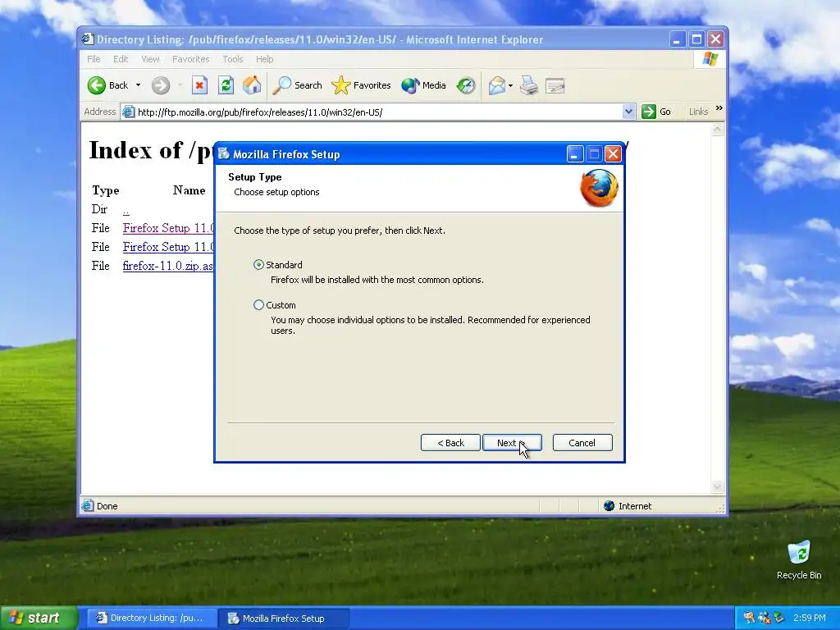Click the Mozilla Firefox Setup taskbar button
Screen dimensions: 840x630
pos(284,618)
